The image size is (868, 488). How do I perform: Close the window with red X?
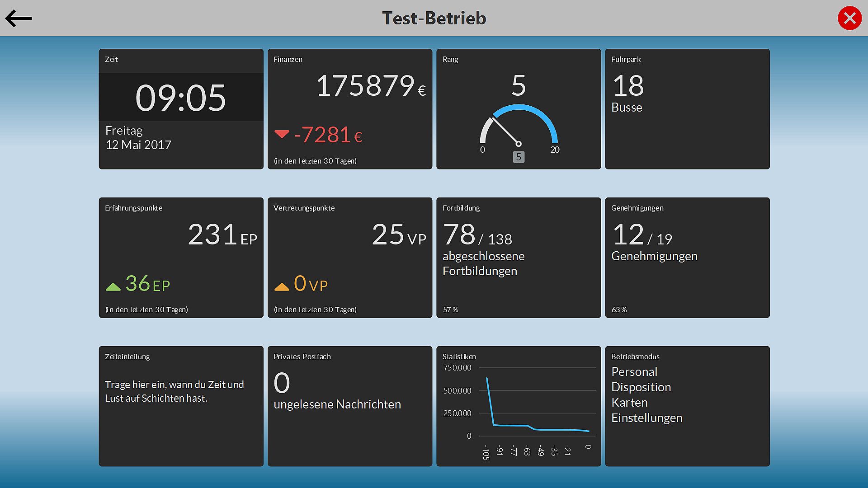pos(849,19)
